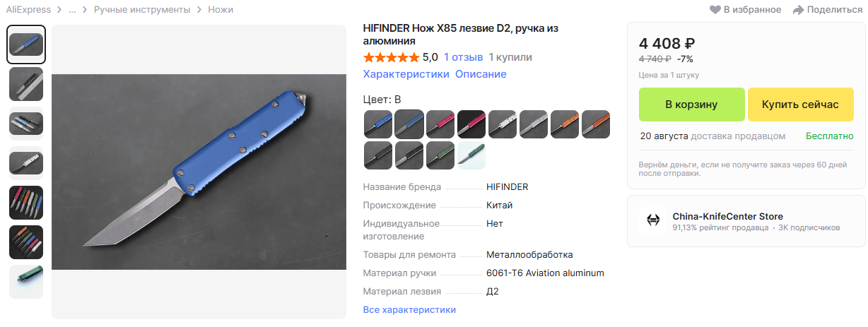Open the China-KnifeCenter Store logo icon
868x327 pixels.
coord(652,220)
